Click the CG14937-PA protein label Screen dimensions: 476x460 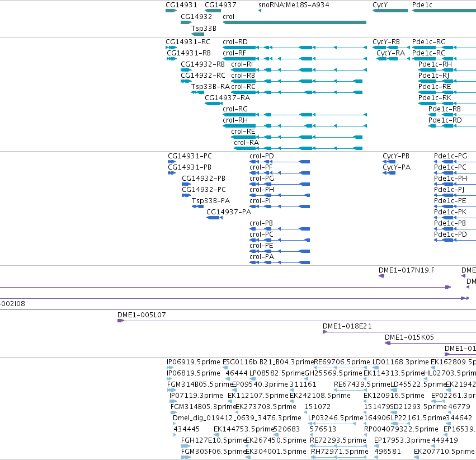point(229,212)
